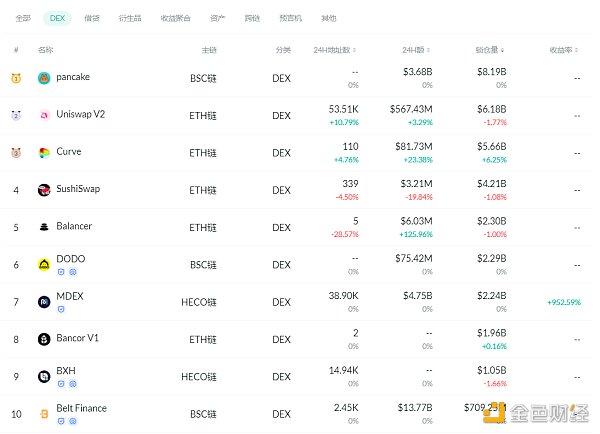Click the shield badge under DODO
The image size is (600, 434).
(x=60, y=271)
